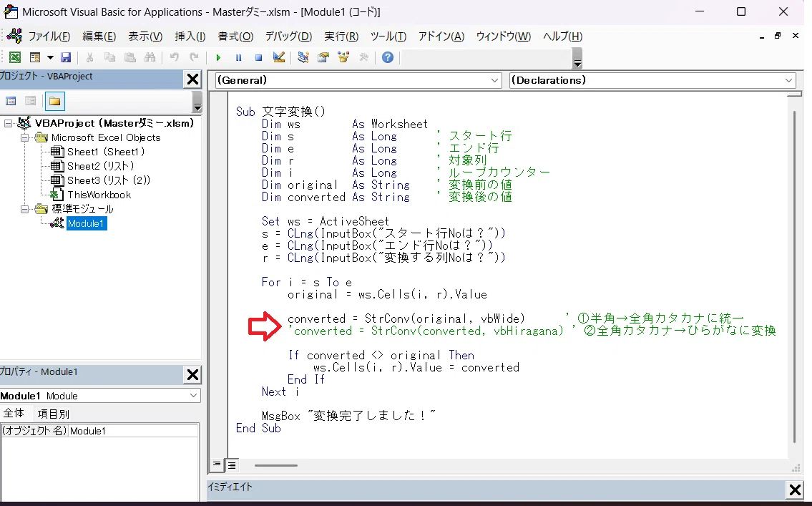
Task: Click toolbar options overflow arrow
Action: 577,58
